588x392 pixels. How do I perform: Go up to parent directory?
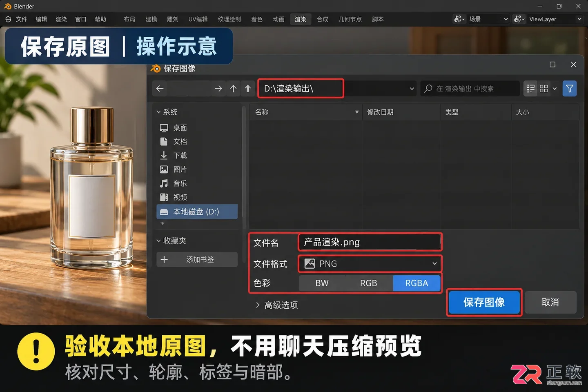[233, 89]
